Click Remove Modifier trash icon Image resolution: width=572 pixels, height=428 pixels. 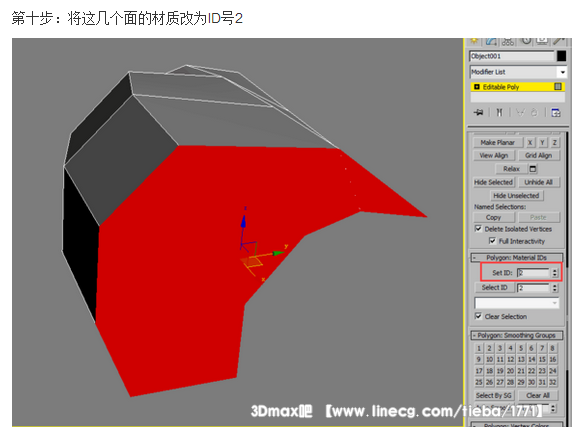tap(534, 113)
